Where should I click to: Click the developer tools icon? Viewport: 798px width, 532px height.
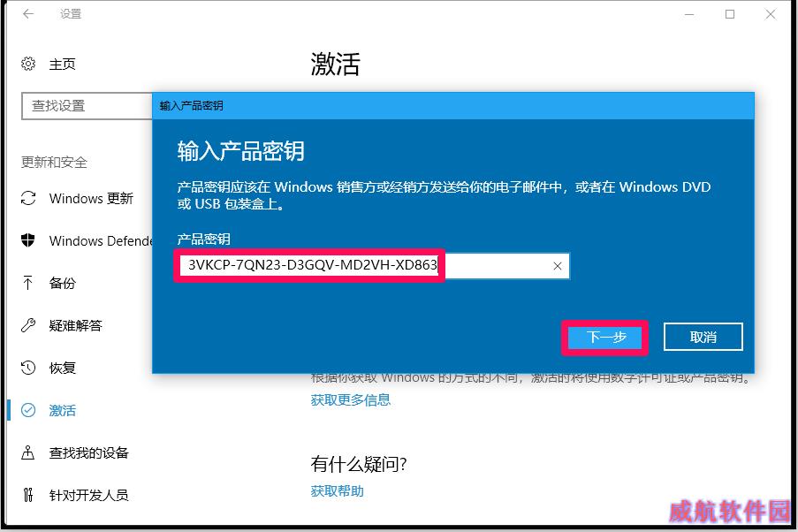pyautogui.click(x=28, y=494)
